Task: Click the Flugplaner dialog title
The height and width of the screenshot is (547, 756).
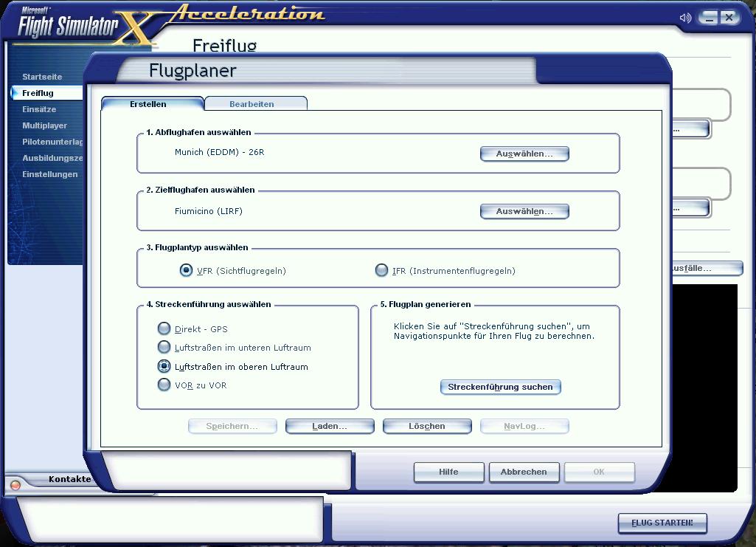Action: click(193, 71)
